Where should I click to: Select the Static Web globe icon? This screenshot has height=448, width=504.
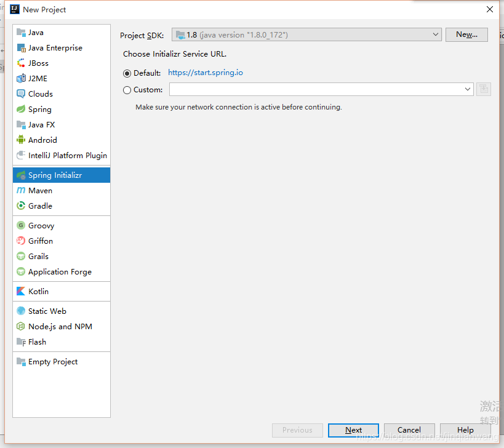(21, 311)
